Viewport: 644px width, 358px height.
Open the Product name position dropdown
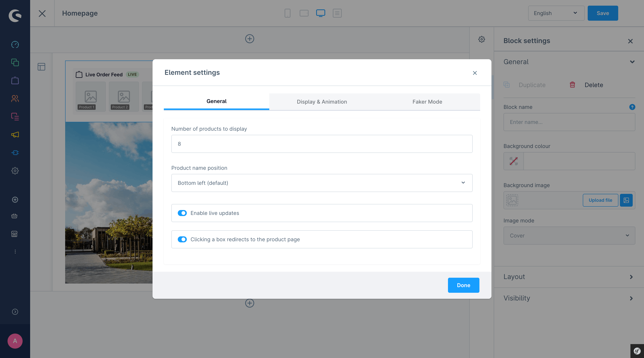click(322, 183)
